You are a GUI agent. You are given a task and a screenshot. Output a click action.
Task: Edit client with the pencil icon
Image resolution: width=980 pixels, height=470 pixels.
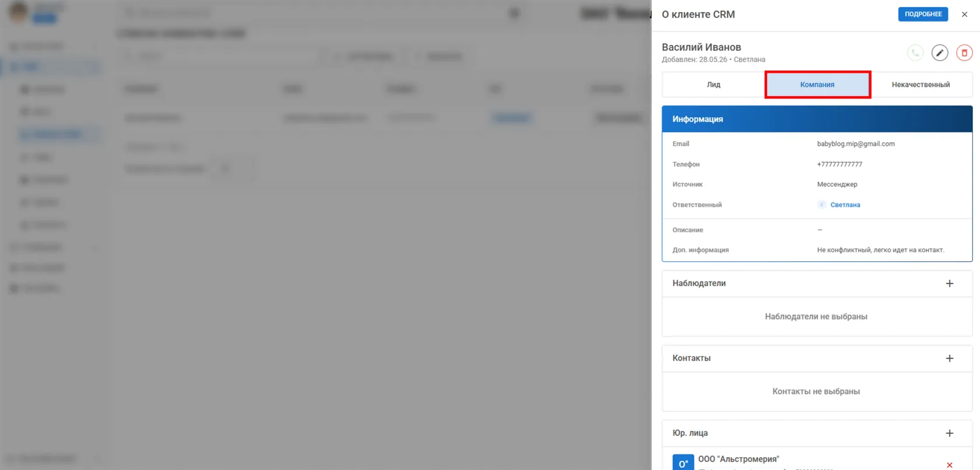(940, 53)
